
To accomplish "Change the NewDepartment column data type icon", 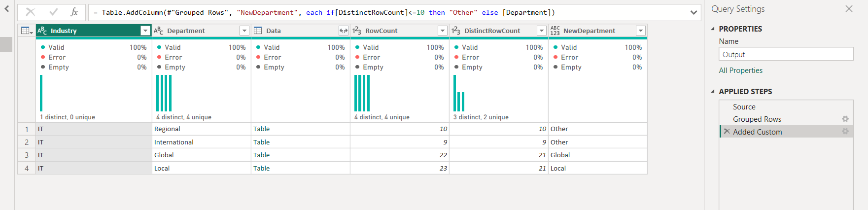I will (x=555, y=31).
